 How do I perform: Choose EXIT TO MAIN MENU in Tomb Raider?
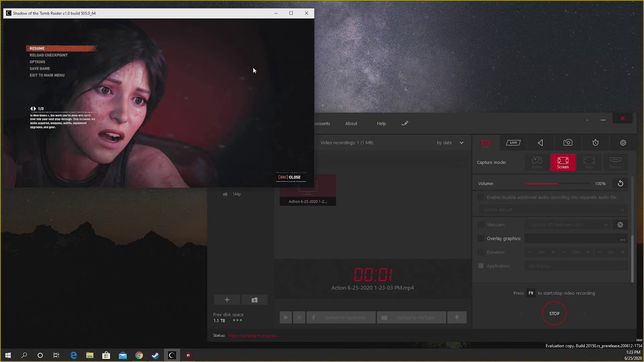[x=47, y=75]
